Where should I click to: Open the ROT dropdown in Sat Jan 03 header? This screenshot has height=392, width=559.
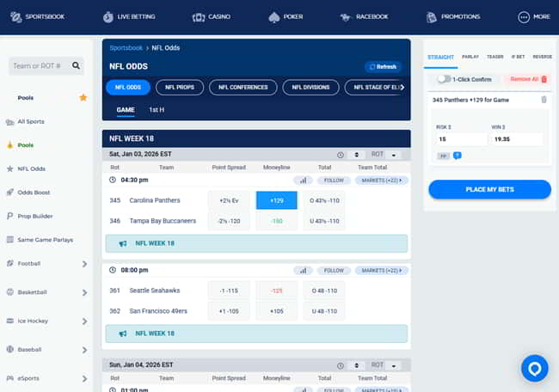(x=384, y=155)
